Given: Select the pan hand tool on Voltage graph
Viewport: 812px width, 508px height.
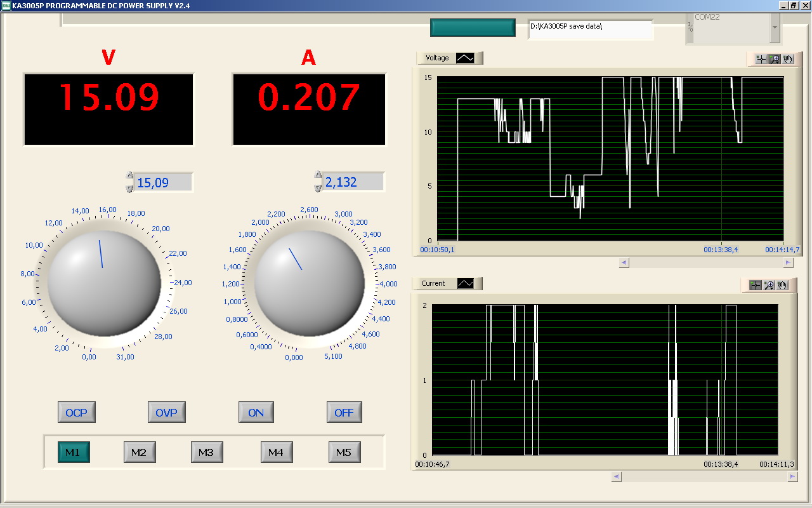Looking at the screenshot, I should 788,59.
